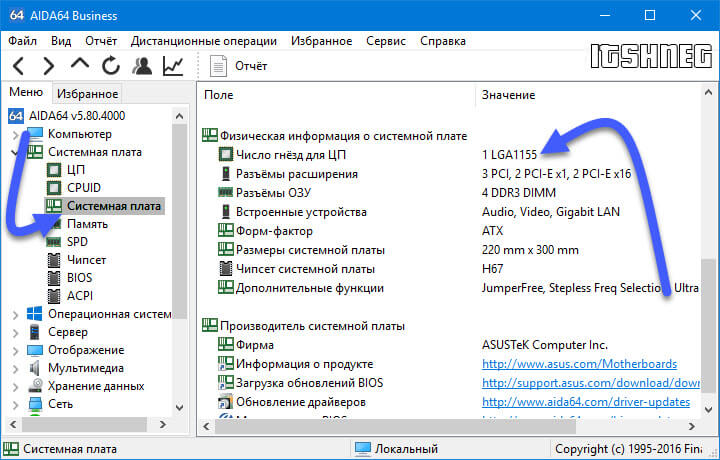720x460 pixels.
Task: Expand the Отображение tree node
Action: [16, 351]
